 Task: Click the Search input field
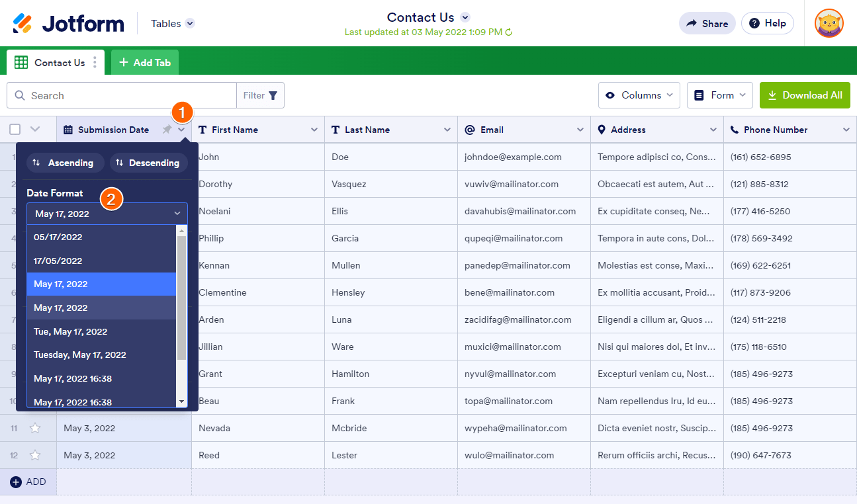pyautogui.click(x=129, y=95)
